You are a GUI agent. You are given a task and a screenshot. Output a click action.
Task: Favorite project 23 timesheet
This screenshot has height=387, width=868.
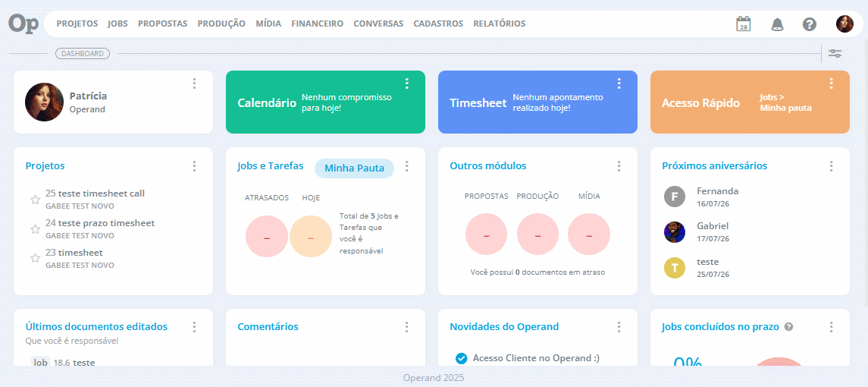(x=35, y=258)
